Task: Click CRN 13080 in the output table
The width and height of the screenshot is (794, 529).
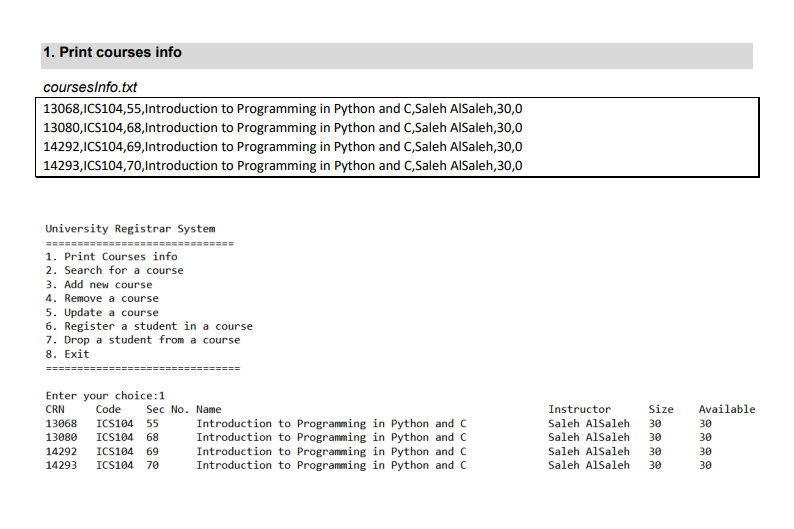Action: (61, 437)
